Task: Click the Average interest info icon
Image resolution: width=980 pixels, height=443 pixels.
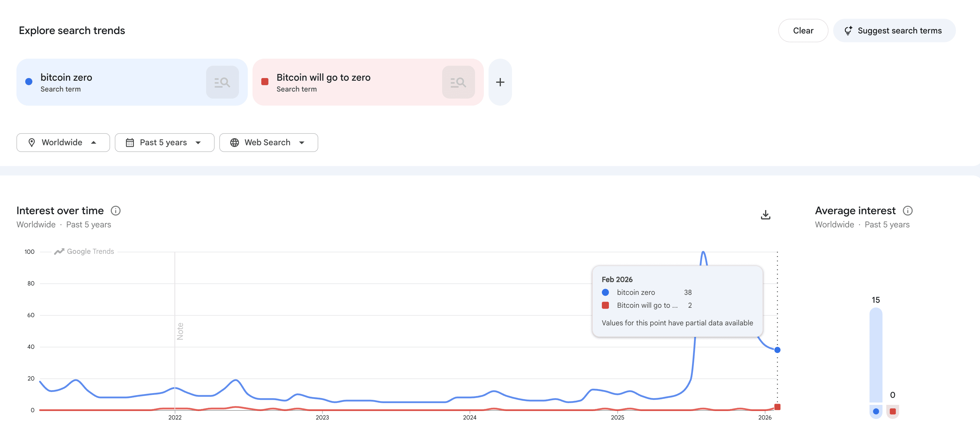Action: pos(908,211)
